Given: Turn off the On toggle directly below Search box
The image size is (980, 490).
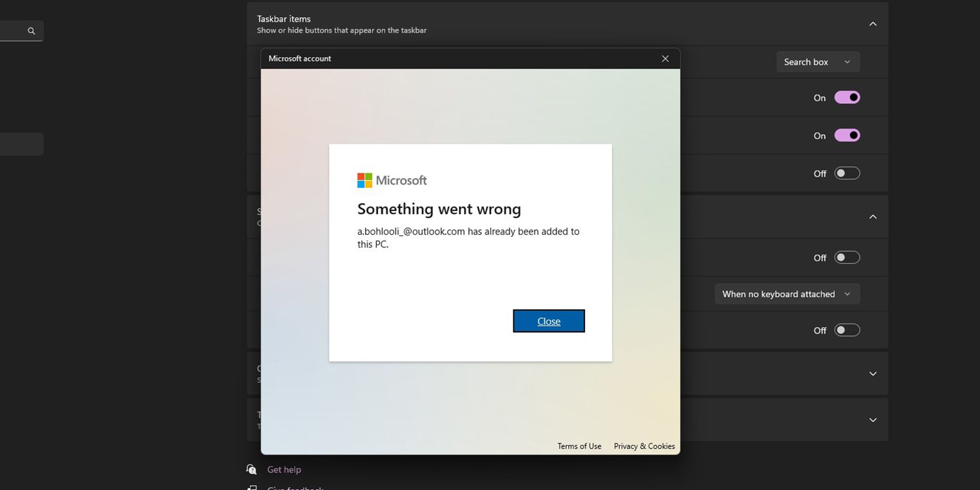Looking at the screenshot, I should [x=847, y=97].
